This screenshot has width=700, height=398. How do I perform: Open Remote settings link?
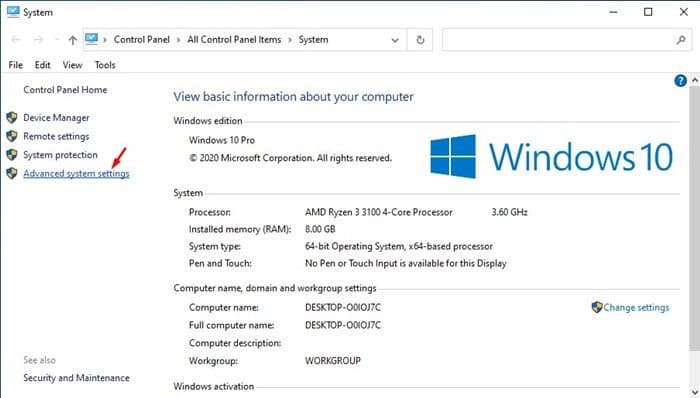click(56, 137)
